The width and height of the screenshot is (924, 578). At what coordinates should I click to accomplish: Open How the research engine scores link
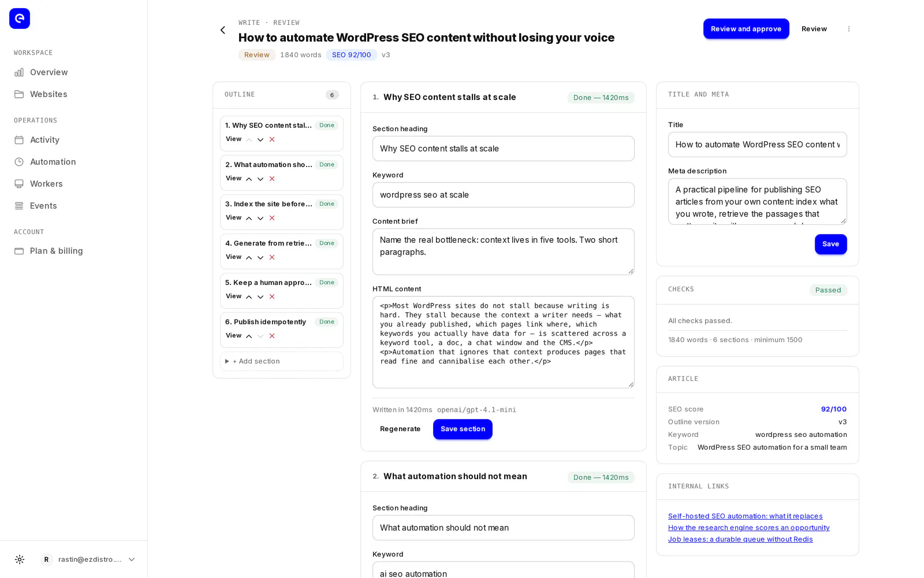pos(748,528)
